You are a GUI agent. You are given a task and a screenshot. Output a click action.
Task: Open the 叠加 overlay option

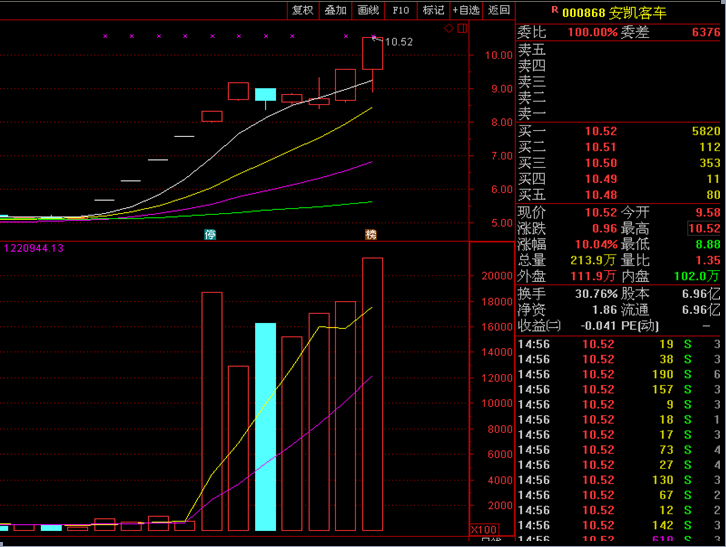click(335, 10)
